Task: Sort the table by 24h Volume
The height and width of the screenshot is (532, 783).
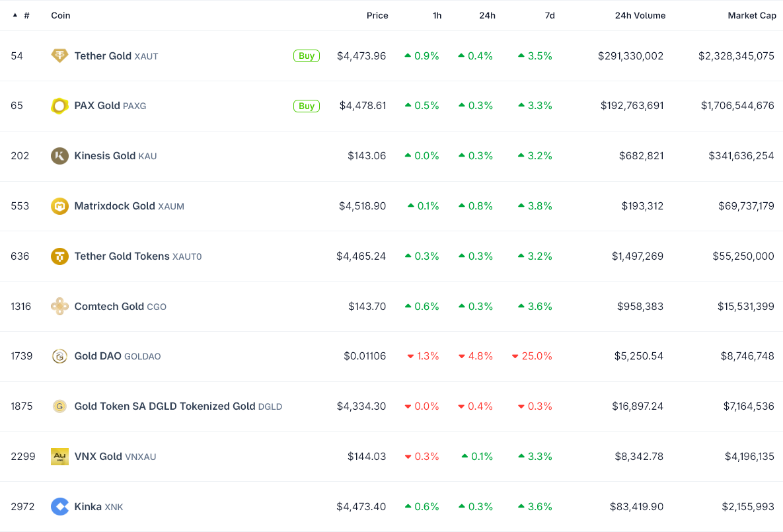Action: pyautogui.click(x=640, y=15)
